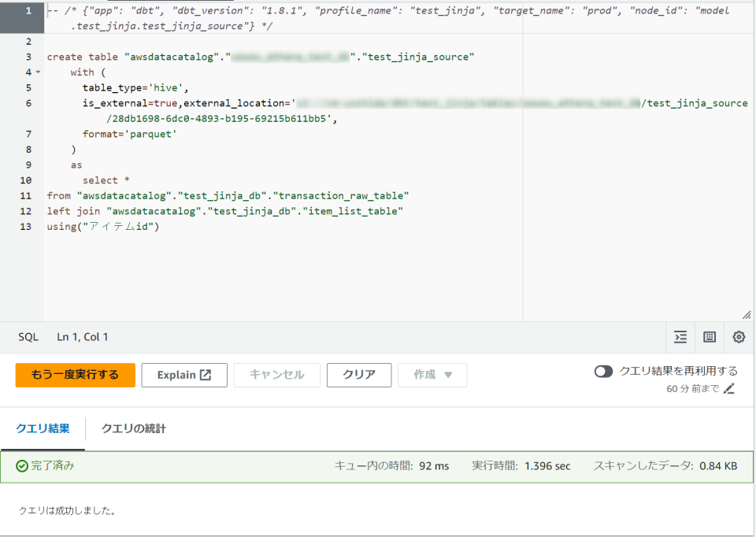
Task: Click the dbt comment on line 1
Action: click(388, 18)
